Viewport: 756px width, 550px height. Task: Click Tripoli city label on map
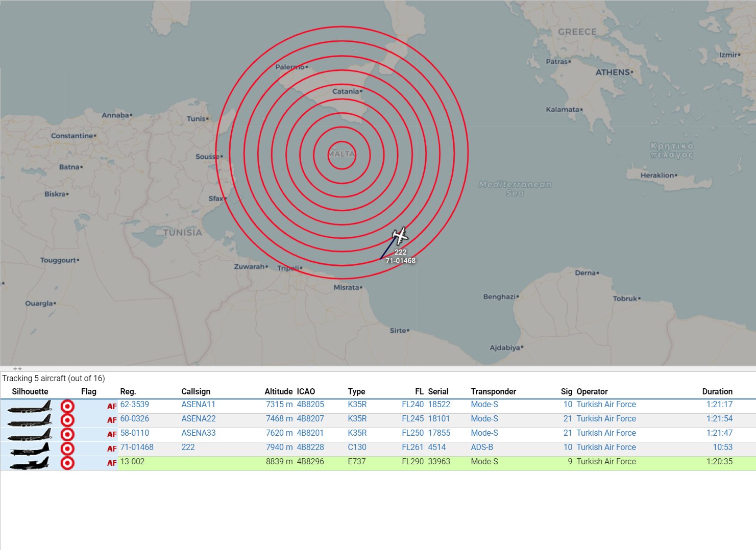coord(289,268)
